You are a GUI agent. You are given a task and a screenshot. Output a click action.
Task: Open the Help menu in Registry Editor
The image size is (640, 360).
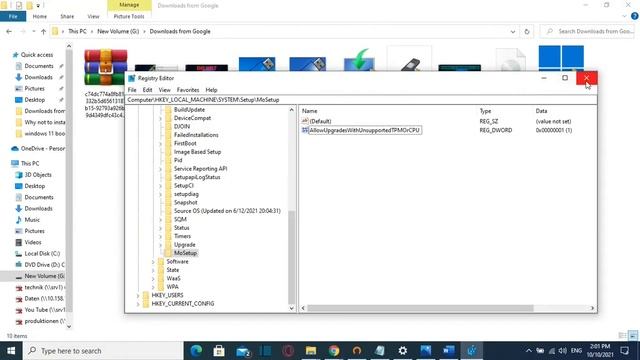[x=211, y=90]
